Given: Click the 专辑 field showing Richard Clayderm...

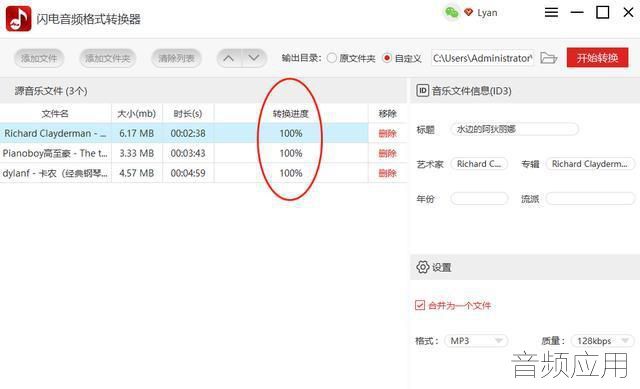Looking at the screenshot, I should click(590, 164).
